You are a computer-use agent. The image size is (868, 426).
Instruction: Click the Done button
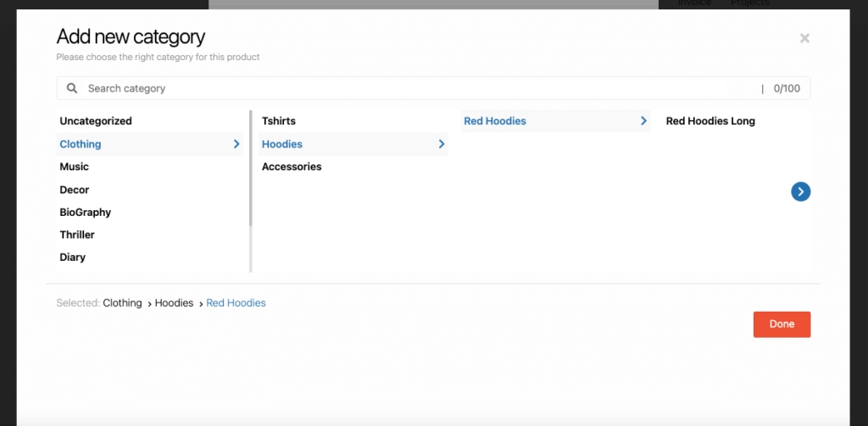tap(782, 324)
